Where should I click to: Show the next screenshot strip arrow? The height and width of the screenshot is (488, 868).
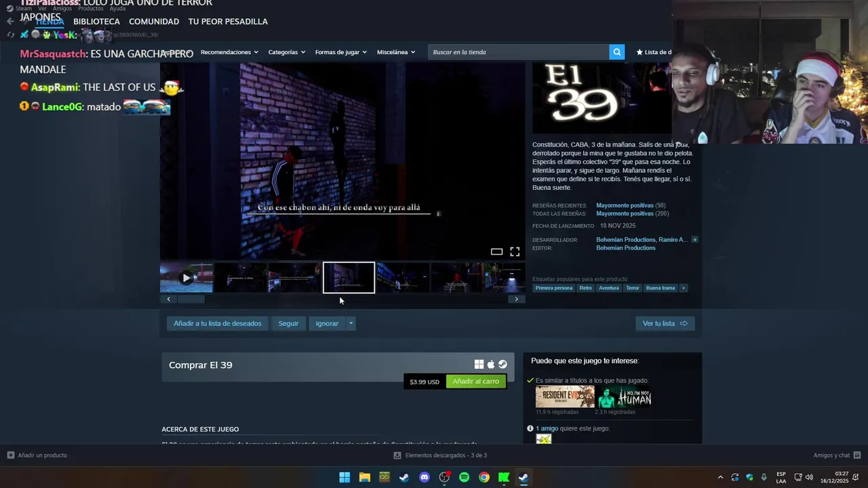click(516, 299)
